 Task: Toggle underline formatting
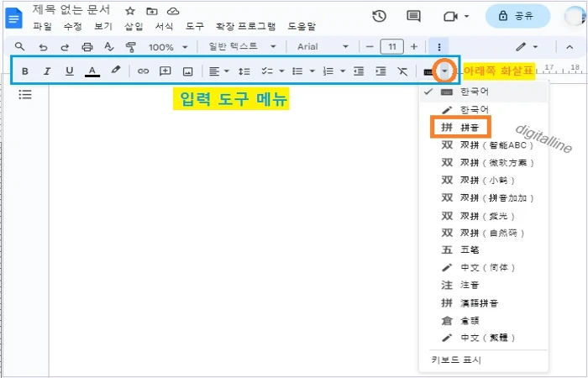click(x=70, y=71)
